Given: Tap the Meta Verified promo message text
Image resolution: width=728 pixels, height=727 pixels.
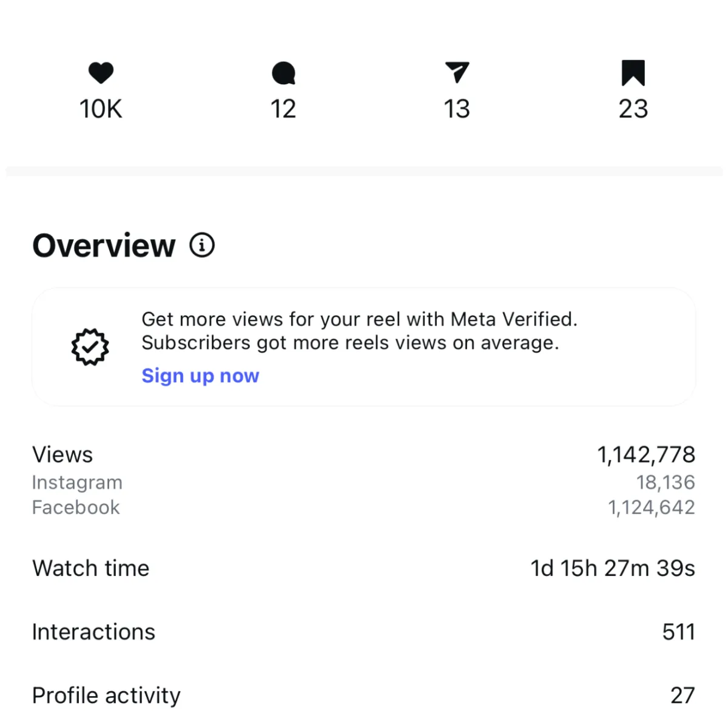Looking at the screenshot, I should tap(359, 331).
